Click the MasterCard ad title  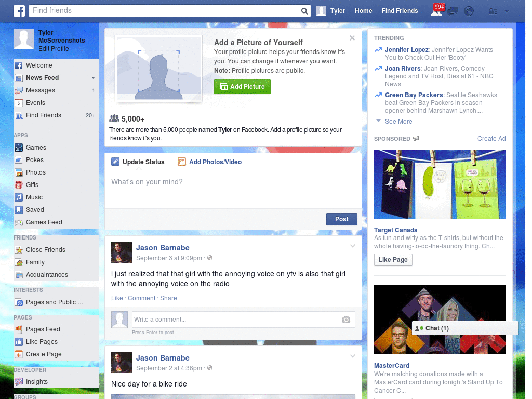coord(392,366)
